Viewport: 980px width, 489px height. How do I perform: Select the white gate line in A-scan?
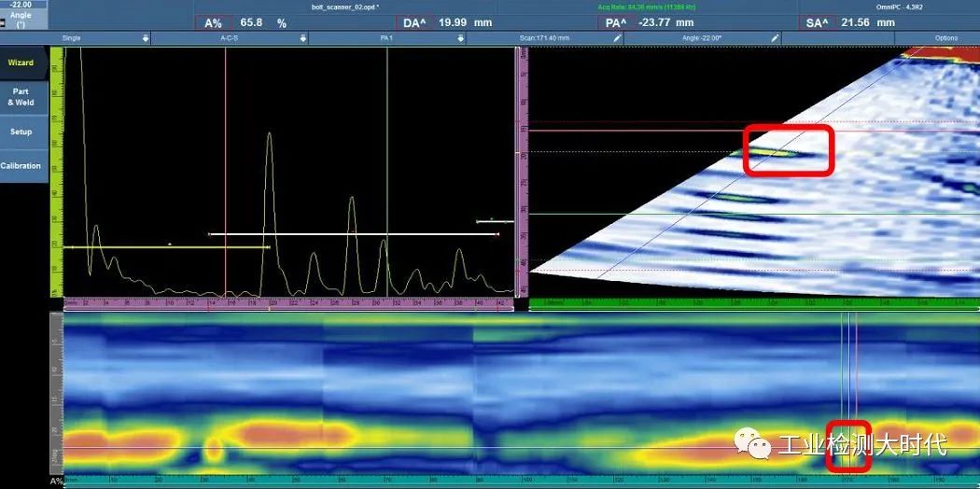pos(353,234)
